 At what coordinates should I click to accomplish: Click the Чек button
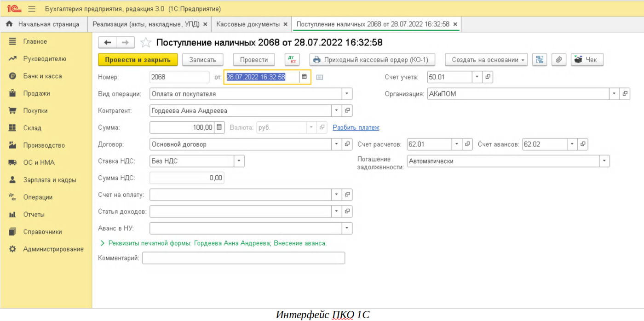coord(586,60)
